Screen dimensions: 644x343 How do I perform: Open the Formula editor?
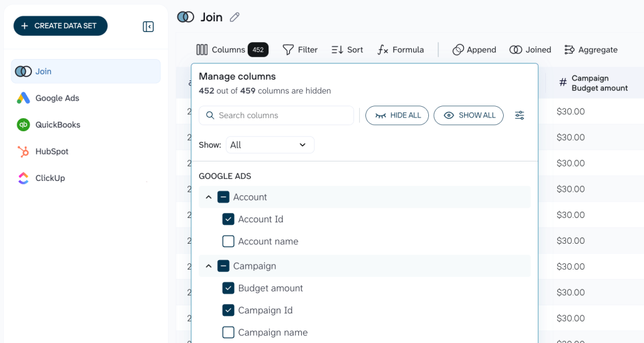click(401, 50)
